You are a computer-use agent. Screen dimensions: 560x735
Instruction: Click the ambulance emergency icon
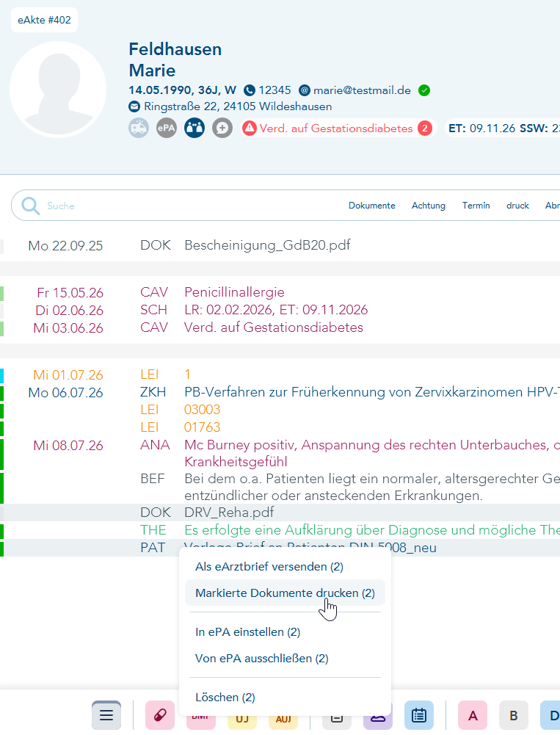tap(139, 128)
